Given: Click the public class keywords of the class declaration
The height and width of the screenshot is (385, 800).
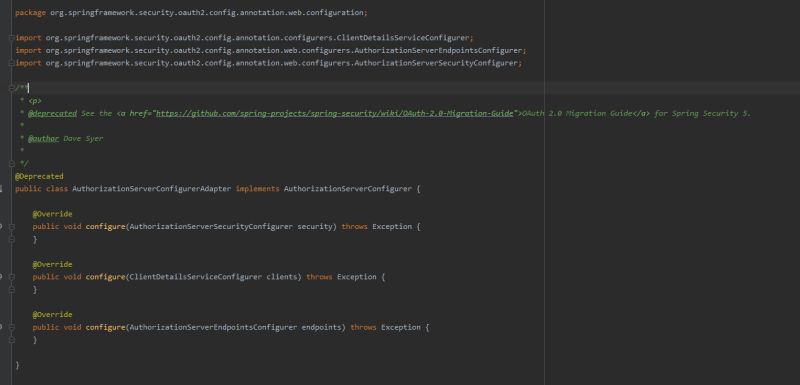Looking at the screenshot, I should pyautogui.click(x=41, y=189).
